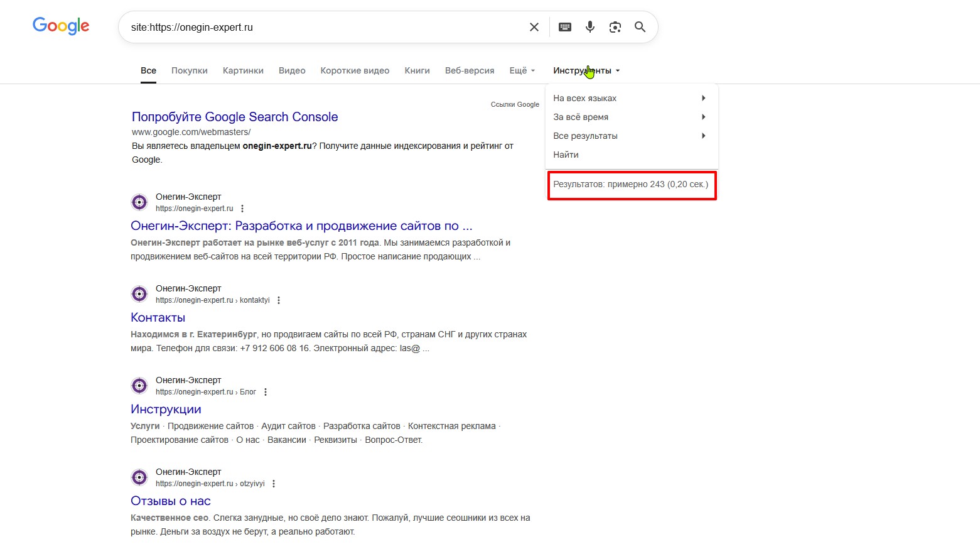This screenshot has width=980, height=549.
Task: Open the on-screen keyboard input tool
Action: pos(565,27)
